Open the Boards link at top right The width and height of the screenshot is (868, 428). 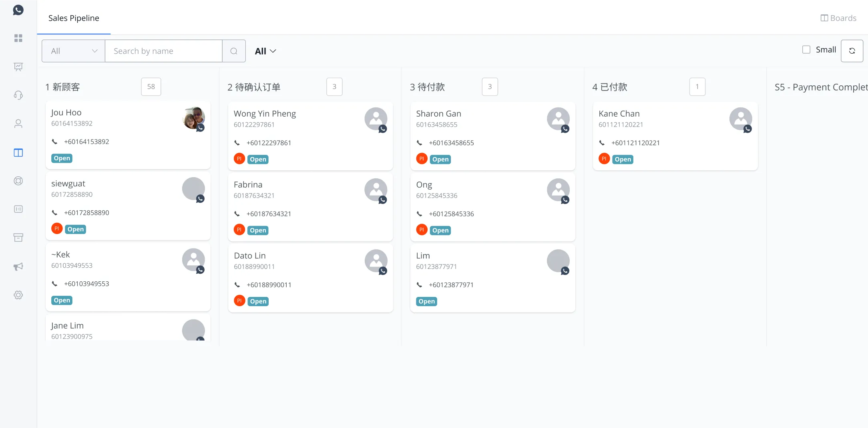click(x=838, y=18)
